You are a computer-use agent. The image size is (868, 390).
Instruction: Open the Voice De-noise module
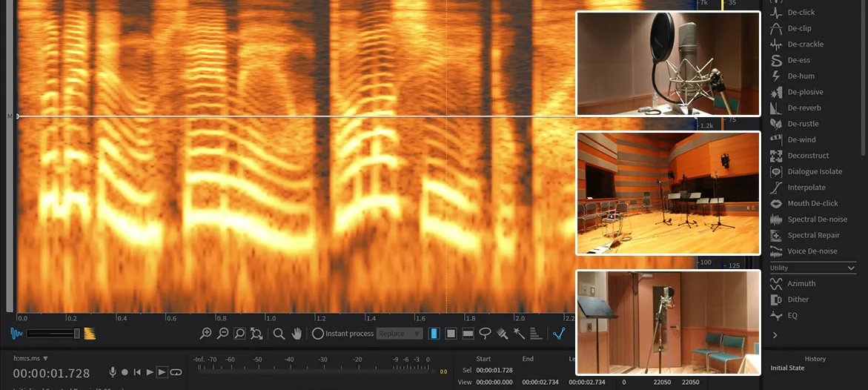(x=804, y=251)
